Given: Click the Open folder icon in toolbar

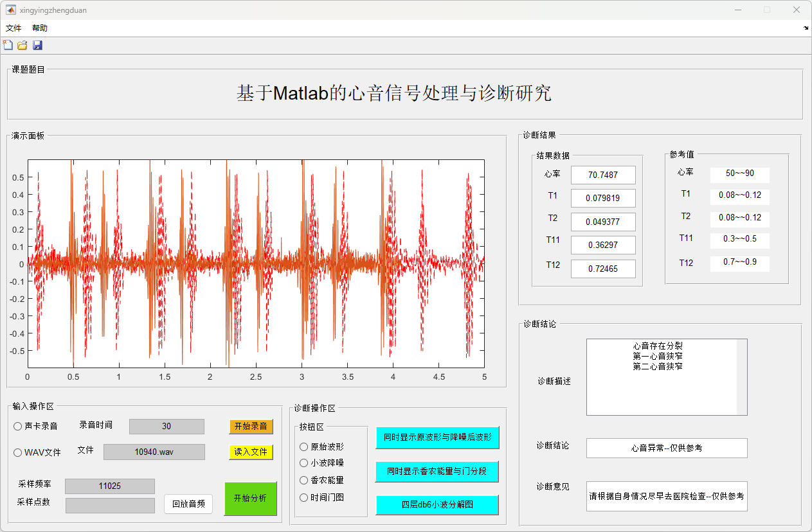Looking at the screenshot, I should point(23,45).
